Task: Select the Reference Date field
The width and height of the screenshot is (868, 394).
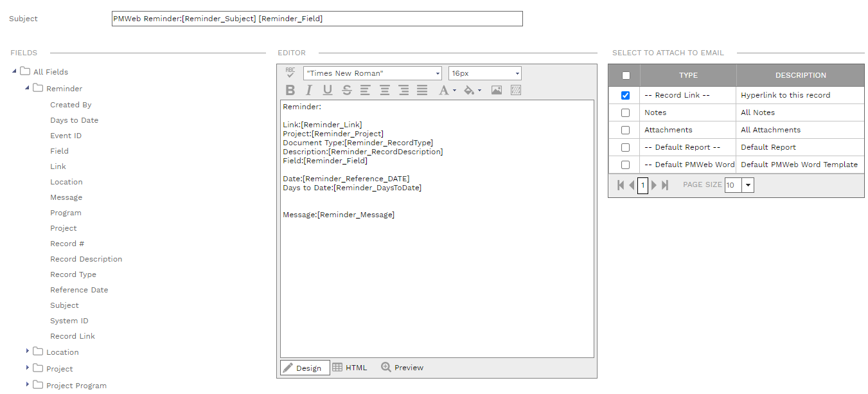Action: point(79,290)
